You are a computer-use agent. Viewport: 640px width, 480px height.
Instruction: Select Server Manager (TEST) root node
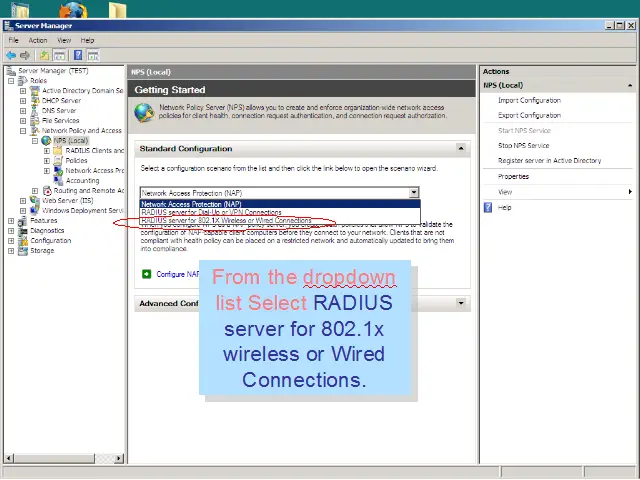(53, 71)
